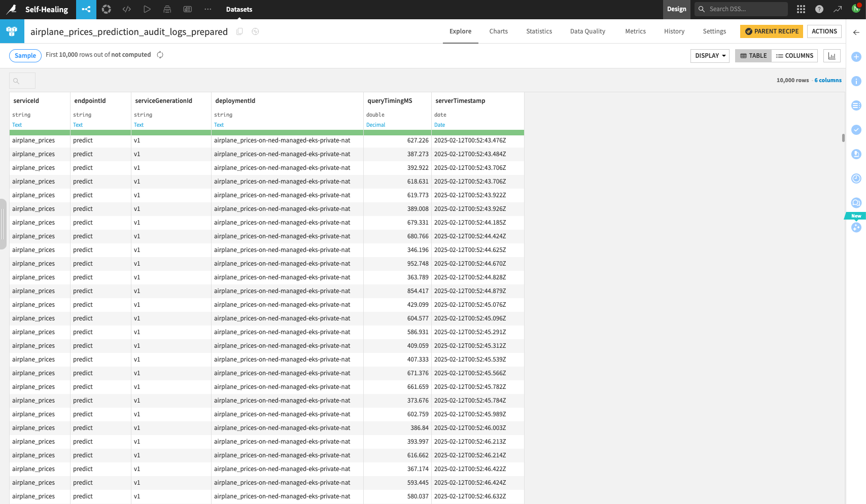Open the ACTIONS menu

pos(824,31)
